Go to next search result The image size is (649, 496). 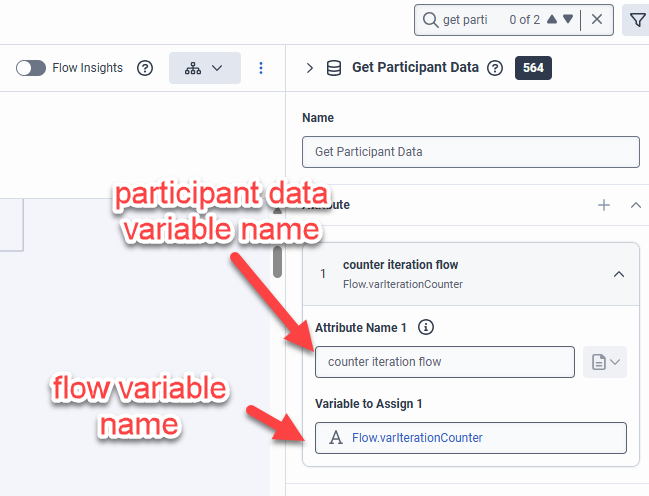pyautogui.click(x=568, y=19)
